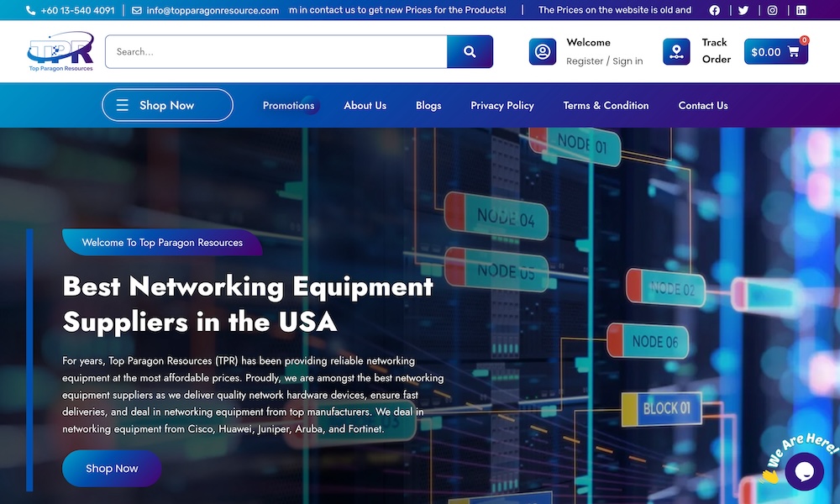Open the Instagram social icon
The image size is (840, 504).
[772, 10]
